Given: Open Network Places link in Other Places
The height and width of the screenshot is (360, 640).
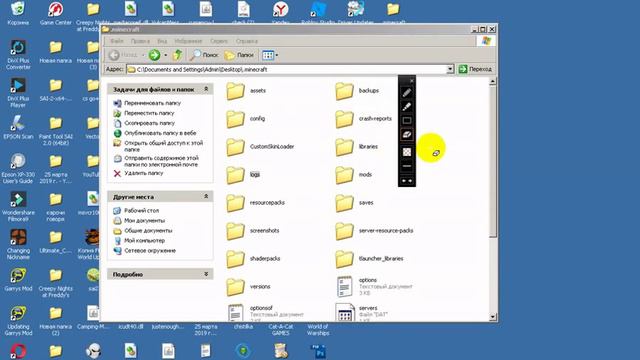Looking at the screenshot, I should (150, 251).
